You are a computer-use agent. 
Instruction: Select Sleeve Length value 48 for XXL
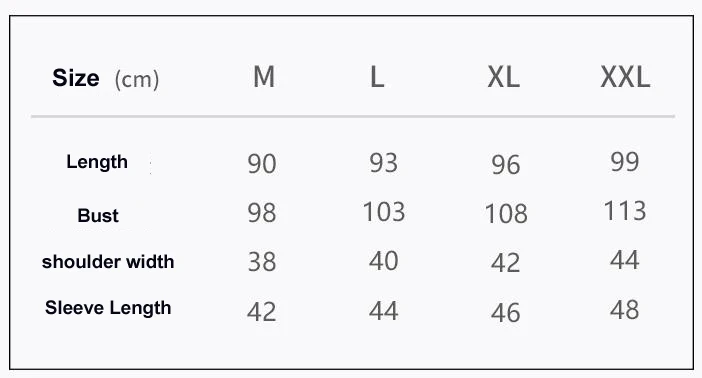click(x=625, y=310)
